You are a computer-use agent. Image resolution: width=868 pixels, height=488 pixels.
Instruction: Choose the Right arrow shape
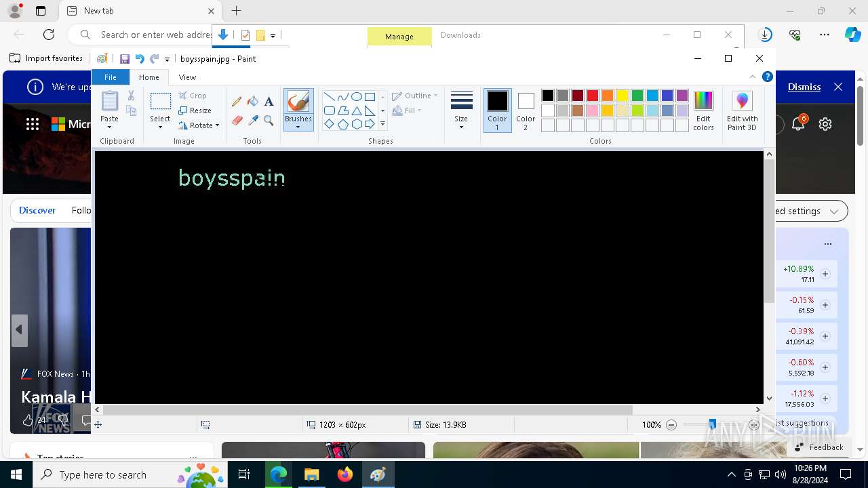[x=370, y=124]
